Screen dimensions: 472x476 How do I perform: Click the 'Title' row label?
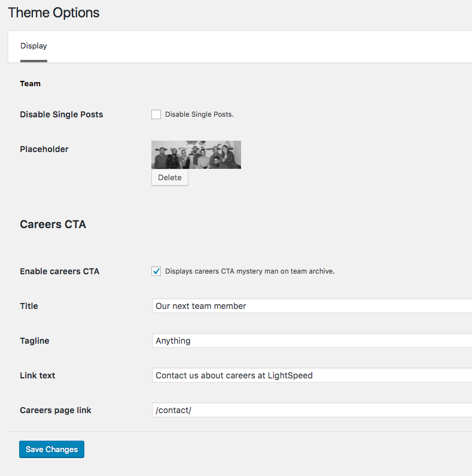point(29,306)
